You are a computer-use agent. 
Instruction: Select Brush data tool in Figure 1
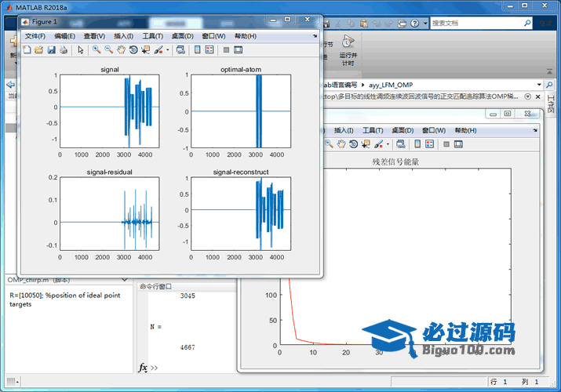click(158, 50)
